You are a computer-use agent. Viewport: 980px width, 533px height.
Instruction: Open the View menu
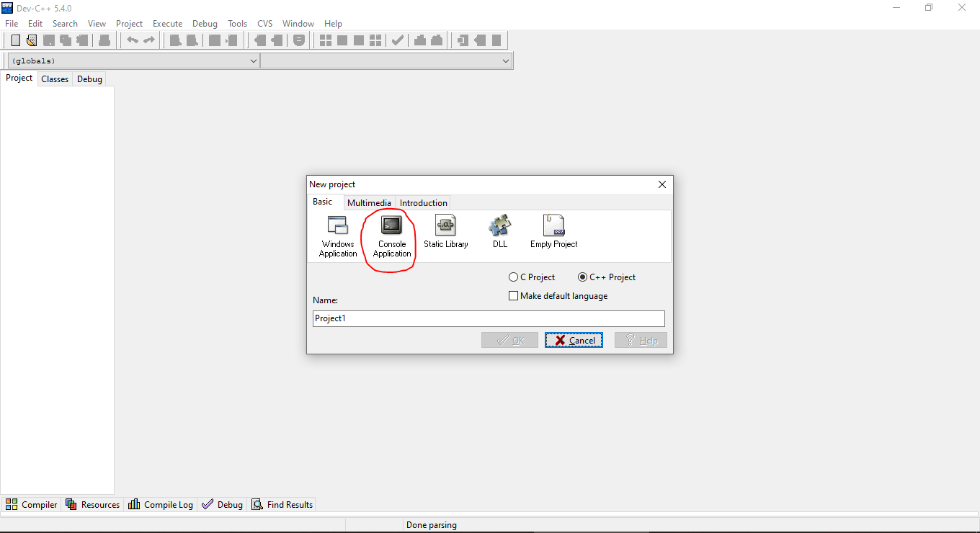tap(97, 24)
